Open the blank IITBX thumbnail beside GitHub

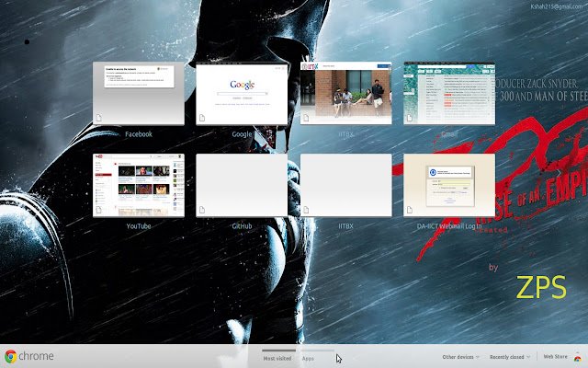click(345, 185)
